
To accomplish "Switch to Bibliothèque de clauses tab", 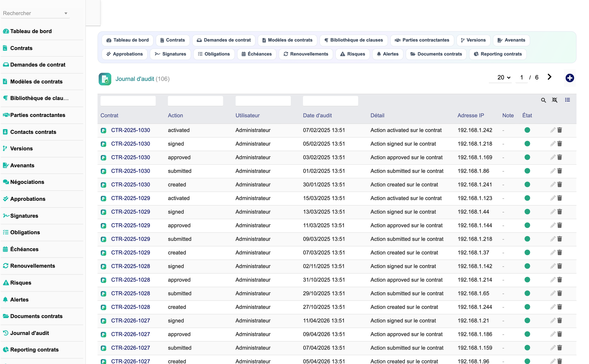I will coord(354,40).
